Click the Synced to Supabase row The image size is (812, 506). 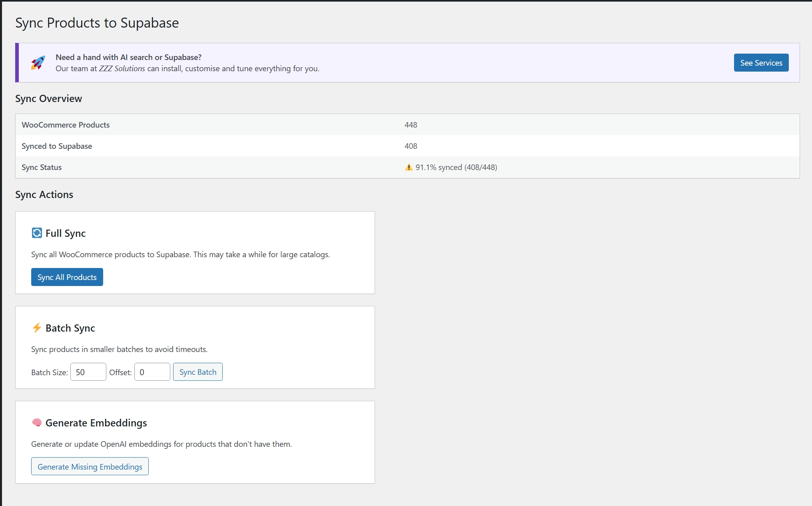[56, 146]
